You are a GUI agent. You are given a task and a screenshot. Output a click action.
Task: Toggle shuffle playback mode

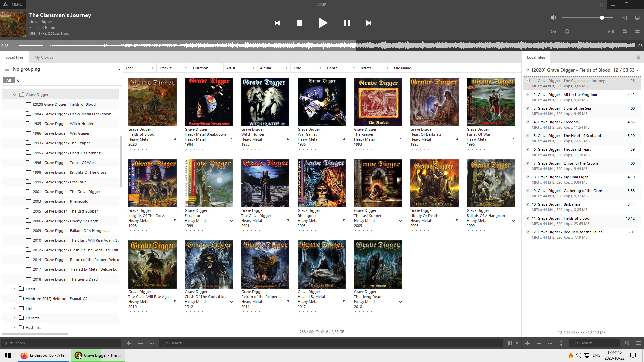[x=637, y=32]
